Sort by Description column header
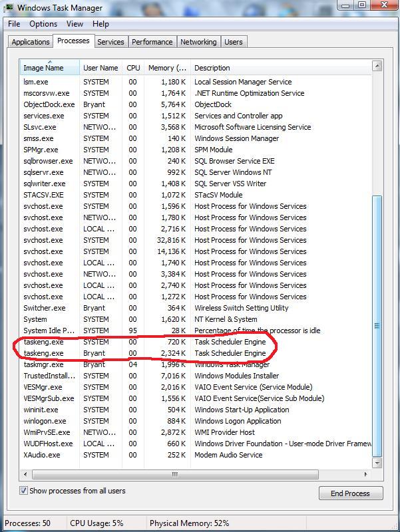 (281, 68)
